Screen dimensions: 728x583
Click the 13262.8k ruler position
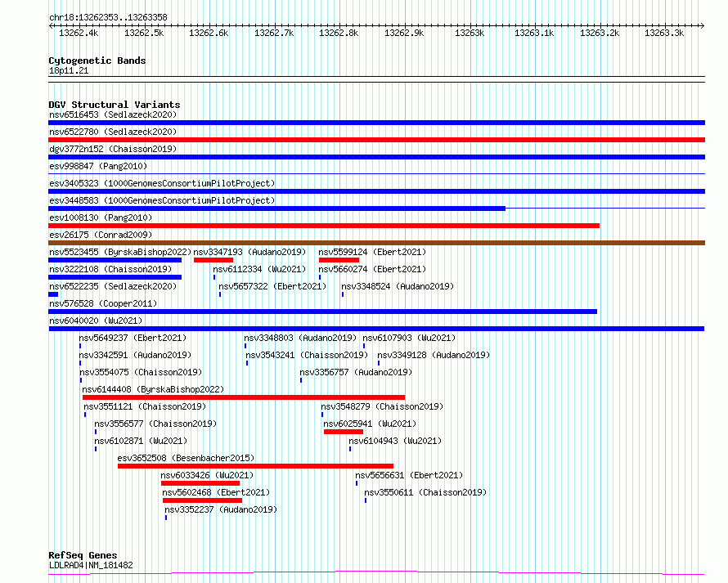[339, 34]
